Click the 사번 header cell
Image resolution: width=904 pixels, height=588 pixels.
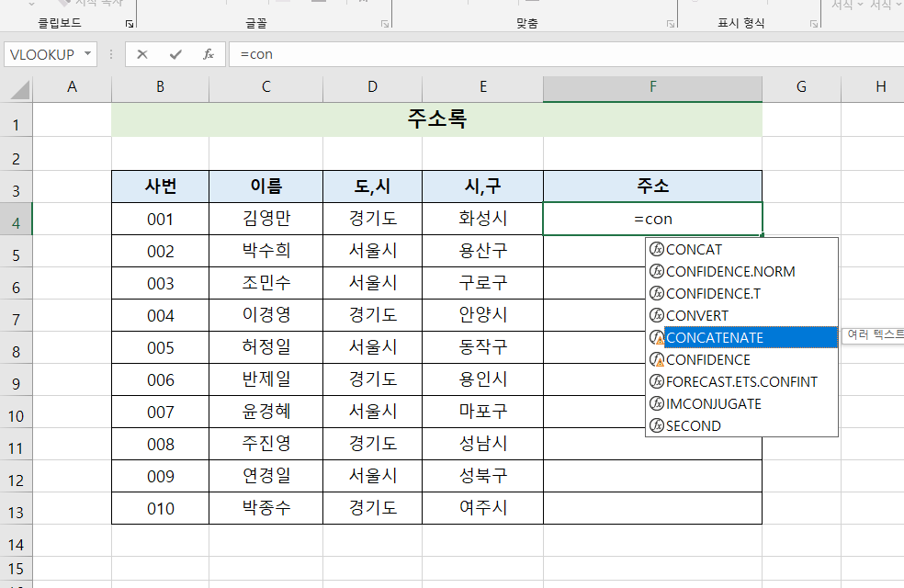(160, 187)
